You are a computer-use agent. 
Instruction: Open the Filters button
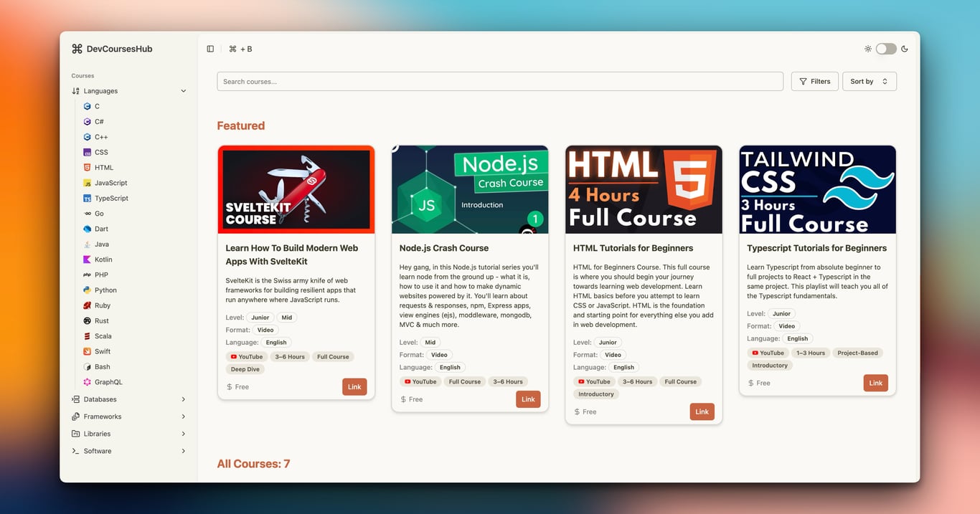(x=815, y=82)
